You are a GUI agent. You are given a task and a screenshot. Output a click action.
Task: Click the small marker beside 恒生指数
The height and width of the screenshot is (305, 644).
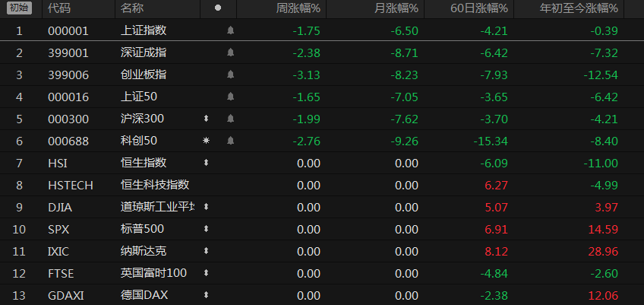[206, 163]
